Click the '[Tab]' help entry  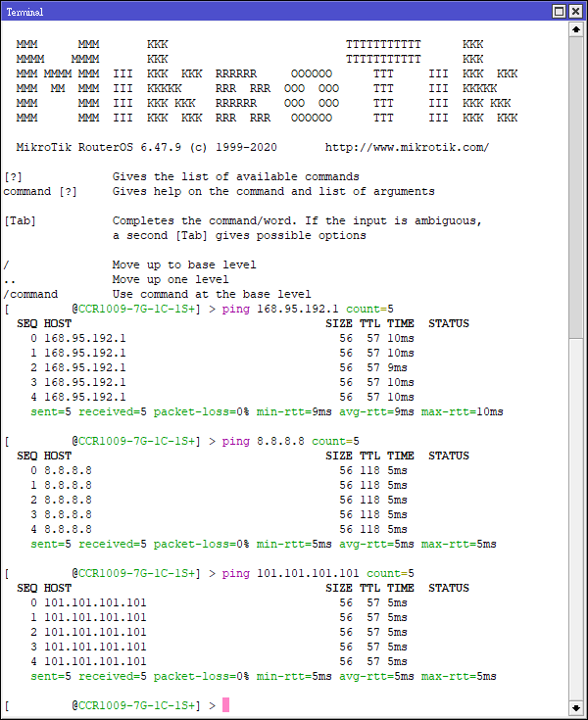click(20, 220)
